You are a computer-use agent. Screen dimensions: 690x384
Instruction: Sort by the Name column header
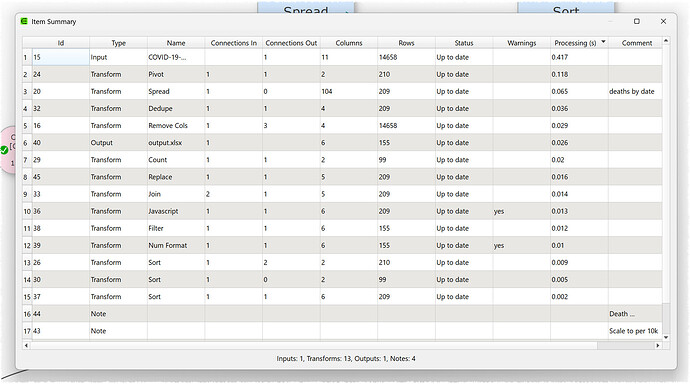coord(176,43)
